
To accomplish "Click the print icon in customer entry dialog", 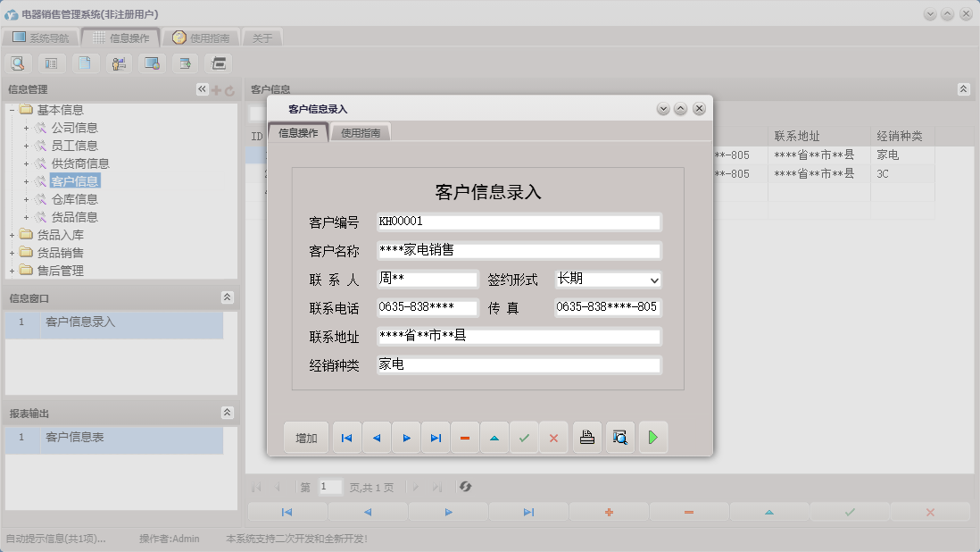I will coord(586,438).
